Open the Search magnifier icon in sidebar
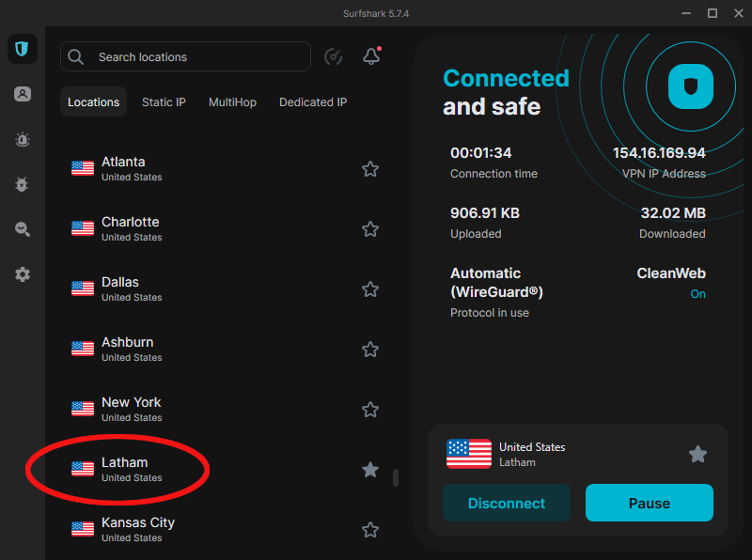This screenshot has width=752, height=560. pos(22,229)
